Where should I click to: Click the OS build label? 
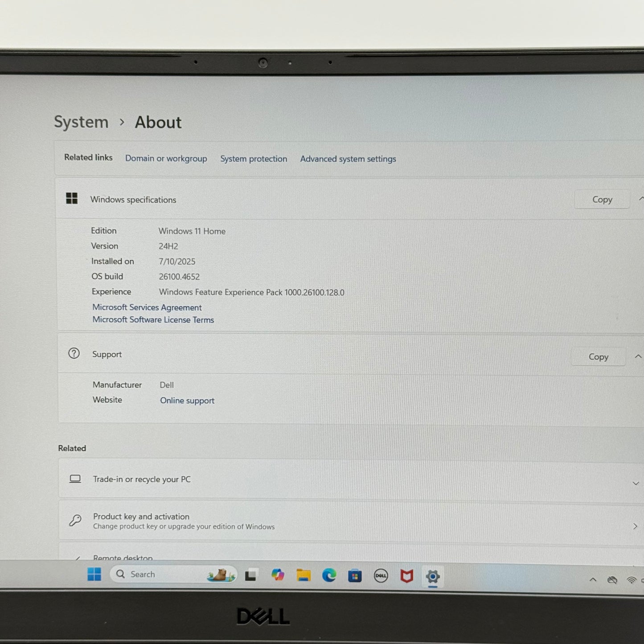[107, 276]
